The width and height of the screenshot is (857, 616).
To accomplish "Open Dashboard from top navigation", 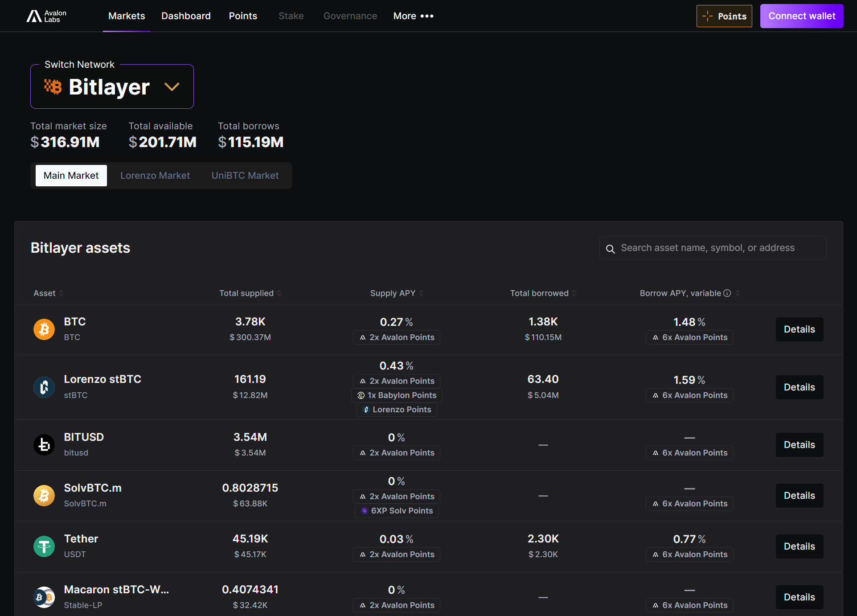I will (186, 16).
